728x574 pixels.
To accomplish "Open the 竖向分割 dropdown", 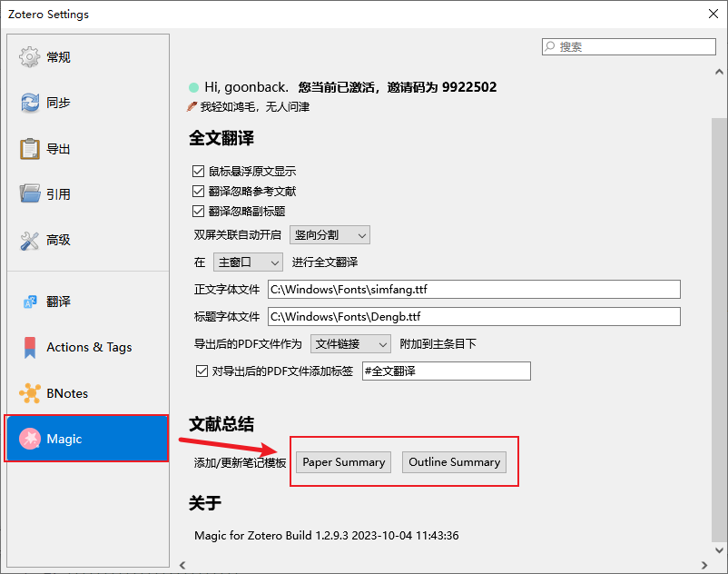I will [330, 235].
